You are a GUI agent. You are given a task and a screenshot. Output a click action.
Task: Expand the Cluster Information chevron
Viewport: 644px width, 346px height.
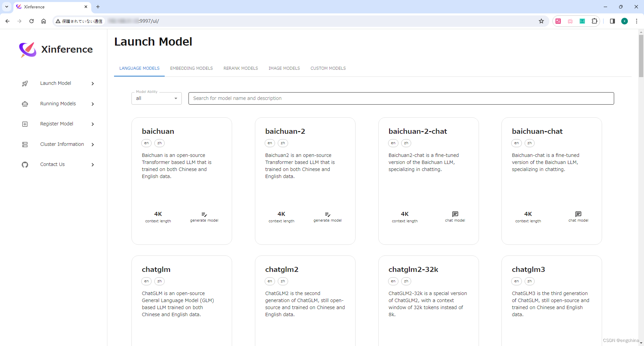93,145
